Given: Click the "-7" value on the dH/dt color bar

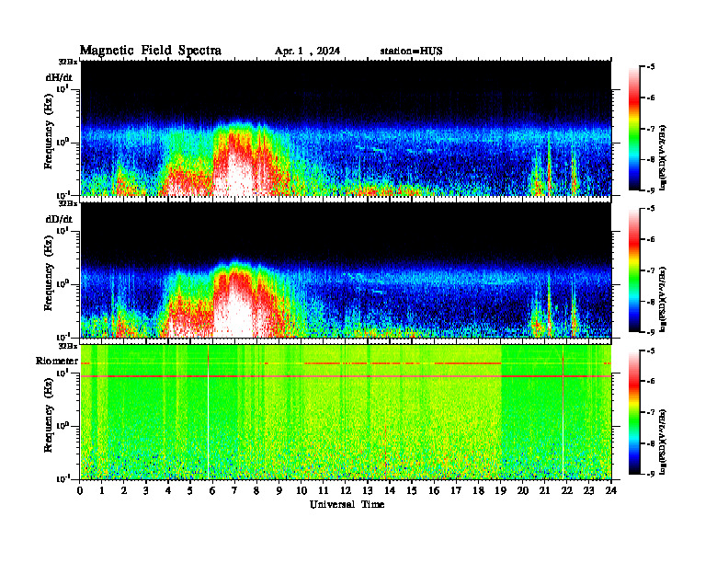Looking at the screenshot, I should (651, 129).
